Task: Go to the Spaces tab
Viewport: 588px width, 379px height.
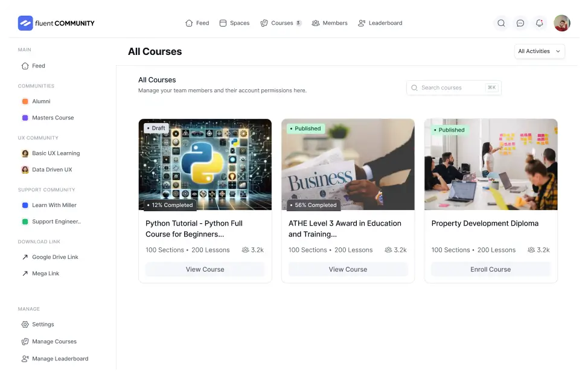Action: click(x=234, y=24)
